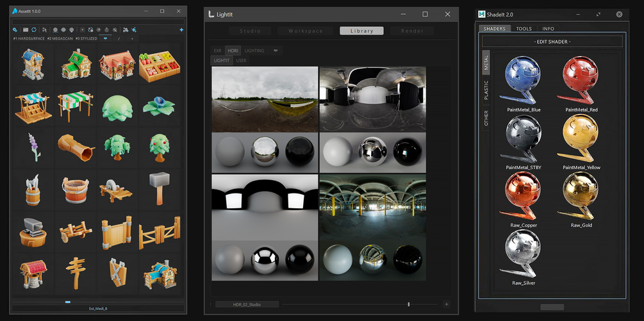The width and height of the screenshot is (644, 321).
Task: Select the USER source toggle in LightIt
Action: coord(241,60)
